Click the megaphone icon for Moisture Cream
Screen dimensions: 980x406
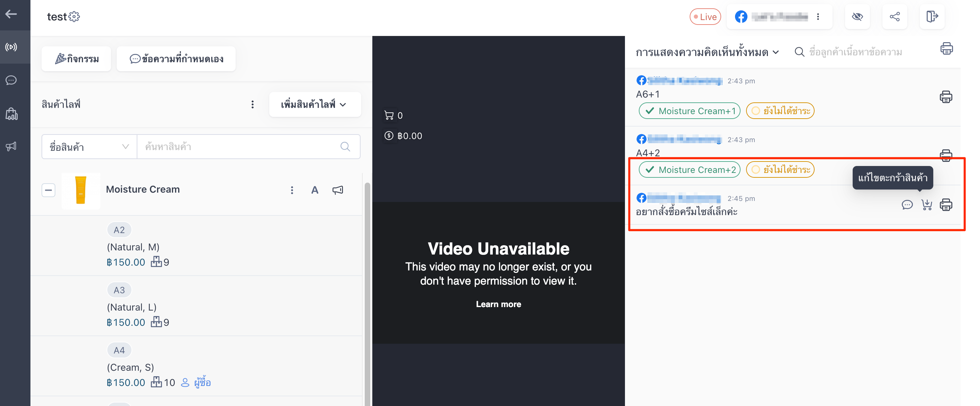click(337, 190)
